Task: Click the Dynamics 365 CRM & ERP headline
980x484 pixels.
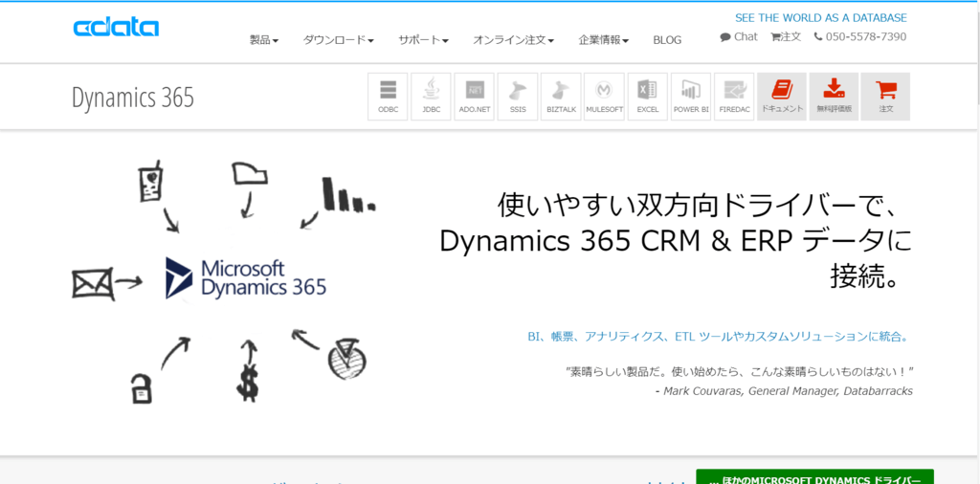Action: (677, 241)
